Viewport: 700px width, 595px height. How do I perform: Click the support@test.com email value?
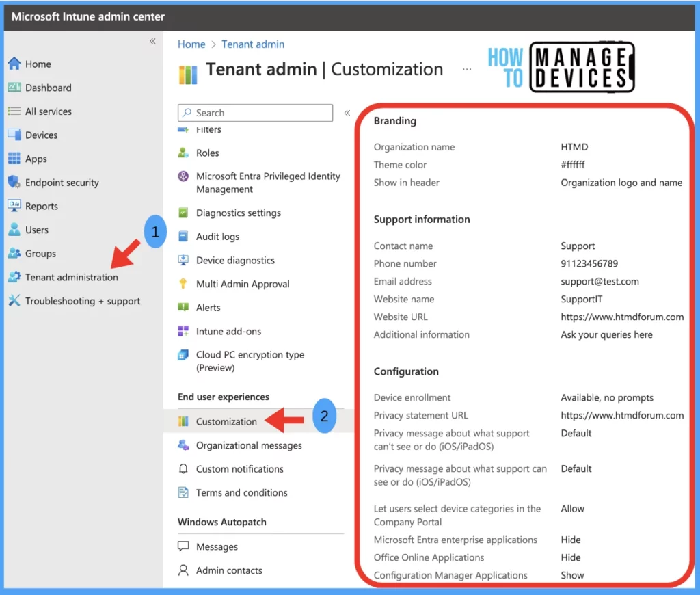tap(600, 281)
